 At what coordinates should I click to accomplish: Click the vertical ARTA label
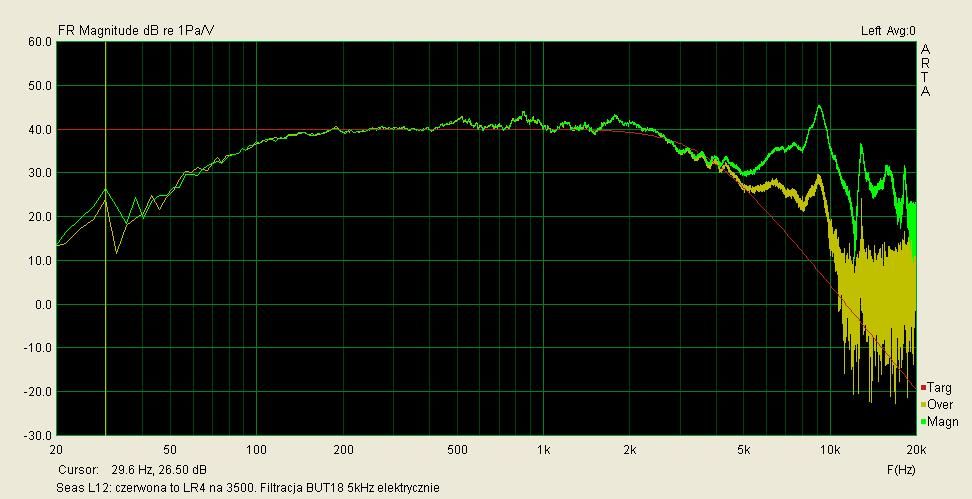926,70
